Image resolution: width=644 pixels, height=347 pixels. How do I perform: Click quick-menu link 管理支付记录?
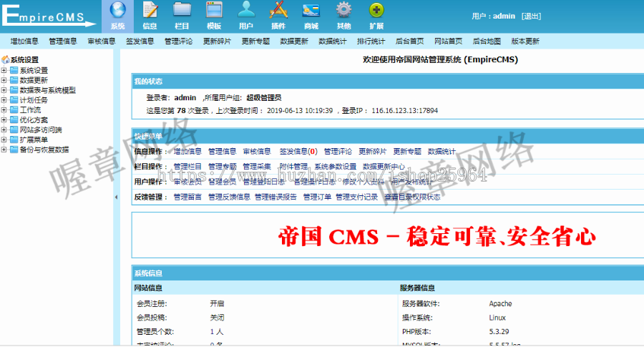[356, 197]
